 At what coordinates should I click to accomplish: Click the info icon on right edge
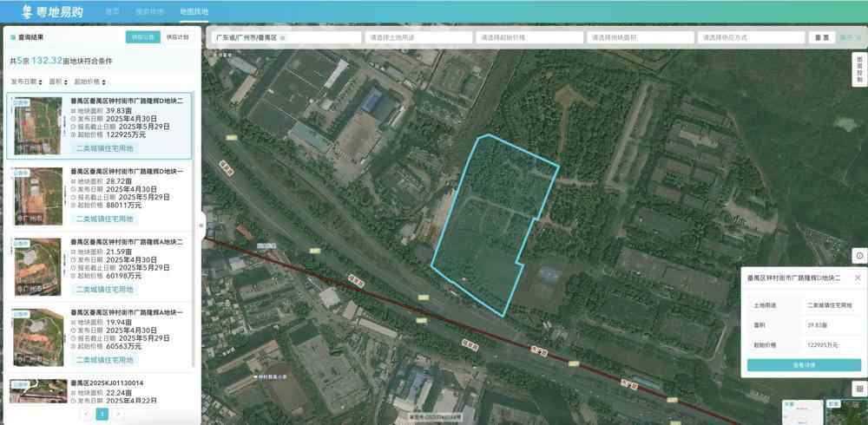click(x=858, y=256)
